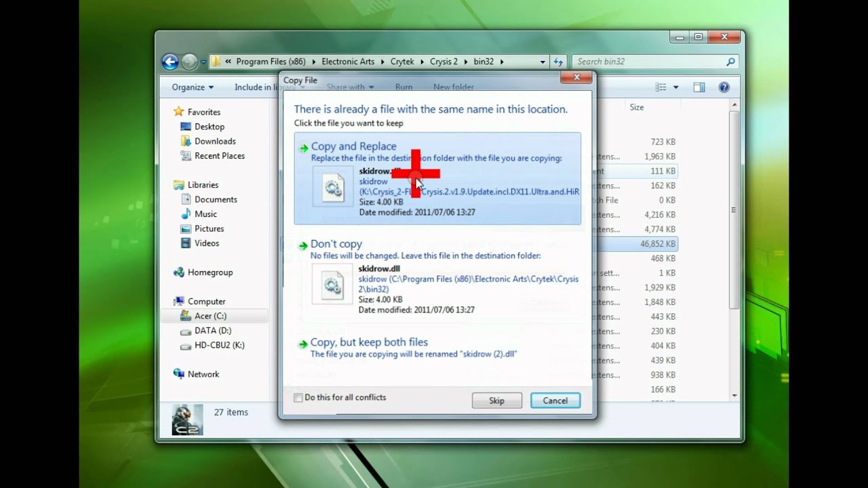Click Crysis 2 breadcrumb in address bar

point(443,62)
